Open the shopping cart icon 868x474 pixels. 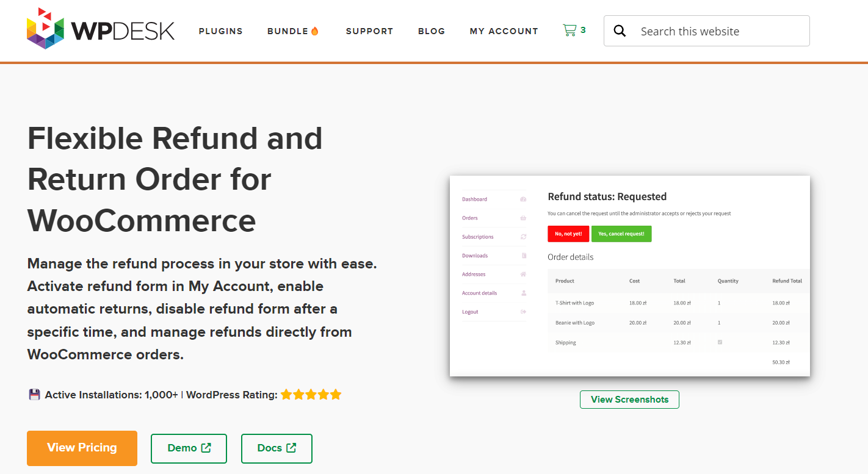tap(570, 30)
